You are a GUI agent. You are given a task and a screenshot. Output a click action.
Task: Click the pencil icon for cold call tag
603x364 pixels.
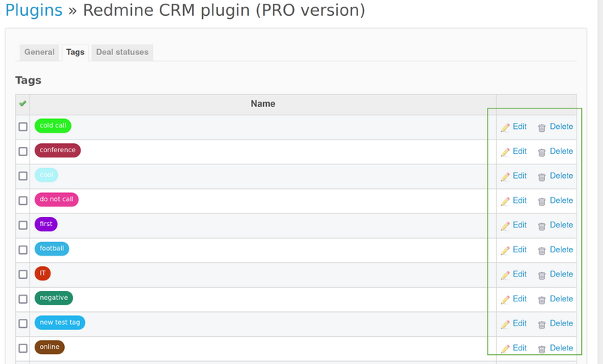point(505,127)
